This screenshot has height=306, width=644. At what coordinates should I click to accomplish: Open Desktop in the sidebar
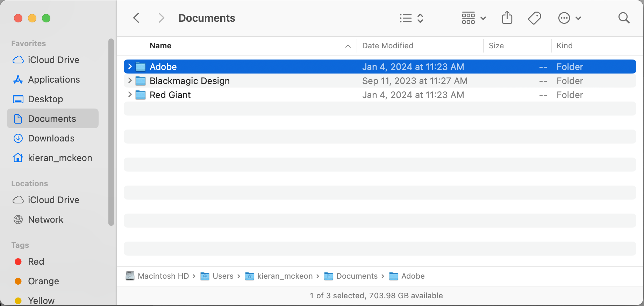[53, 99]
